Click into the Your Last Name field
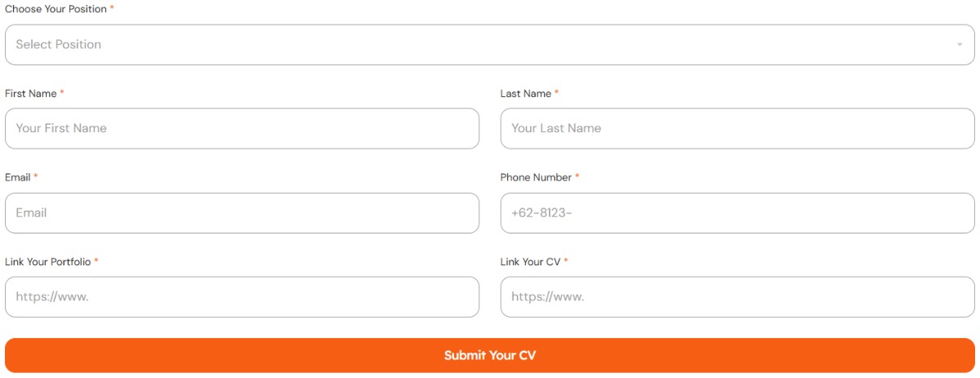The width and height of the screenshot is (980, 378). (x=737, y=128)
